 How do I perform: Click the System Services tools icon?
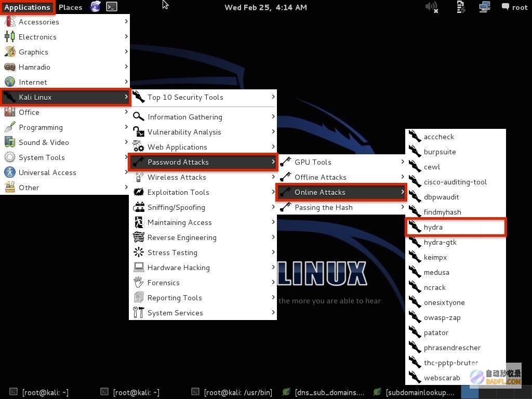click(x=138, y=312)
